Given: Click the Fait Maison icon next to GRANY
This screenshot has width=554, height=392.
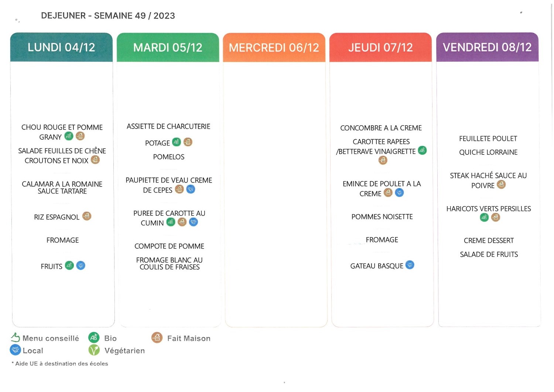Looking at the screenshot, I should pos(80,136).
